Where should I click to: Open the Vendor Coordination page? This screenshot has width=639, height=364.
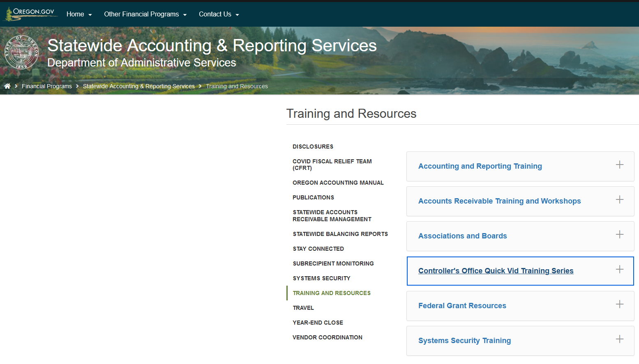pos(327,337)
